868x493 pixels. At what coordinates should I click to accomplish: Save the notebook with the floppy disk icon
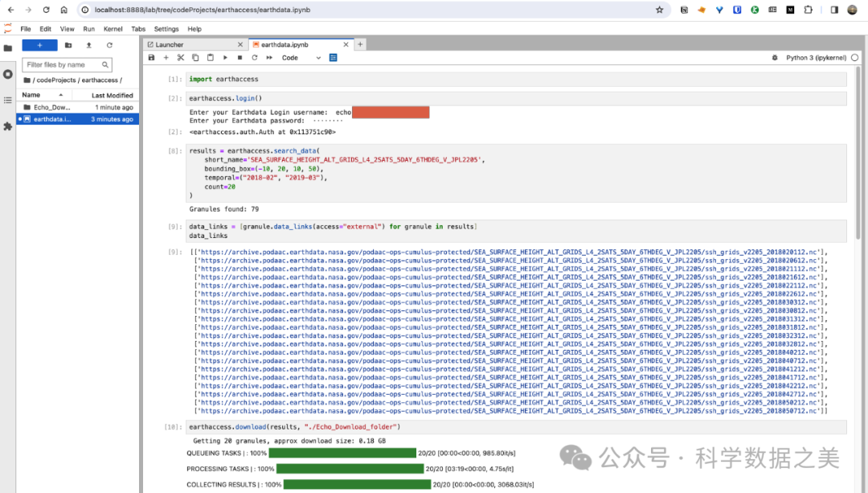(x=151, y=58)
